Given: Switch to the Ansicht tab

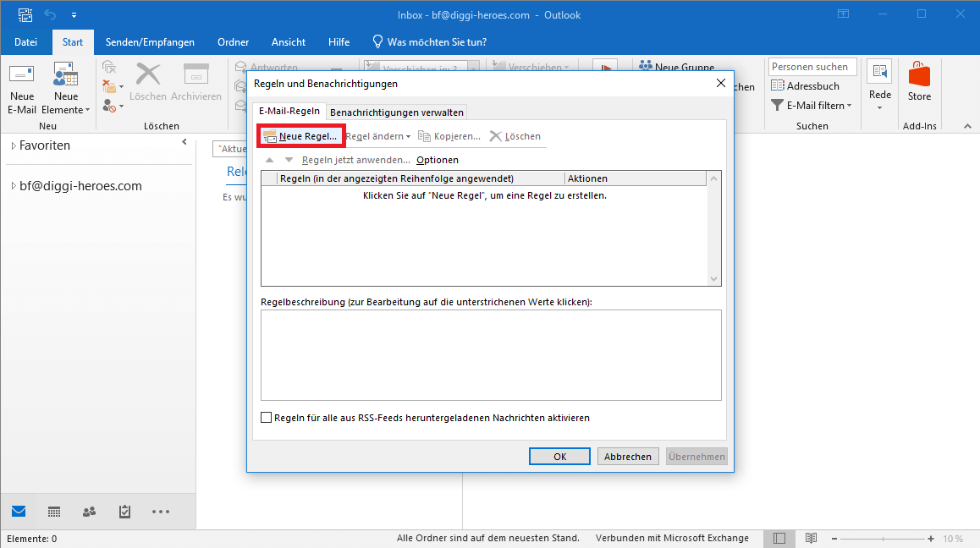Looking at the screenshot, I should pyautogui.click(x=288, y=42).
